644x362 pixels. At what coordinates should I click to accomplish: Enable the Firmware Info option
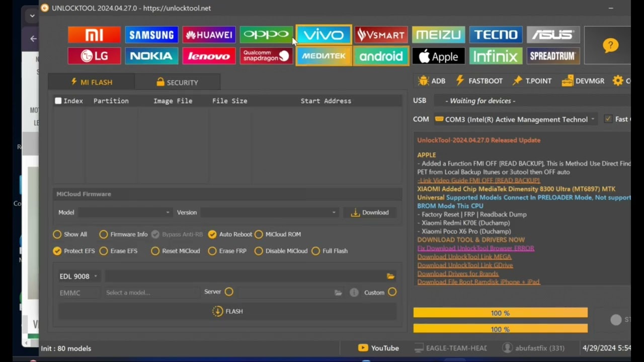tap(123, 234)
